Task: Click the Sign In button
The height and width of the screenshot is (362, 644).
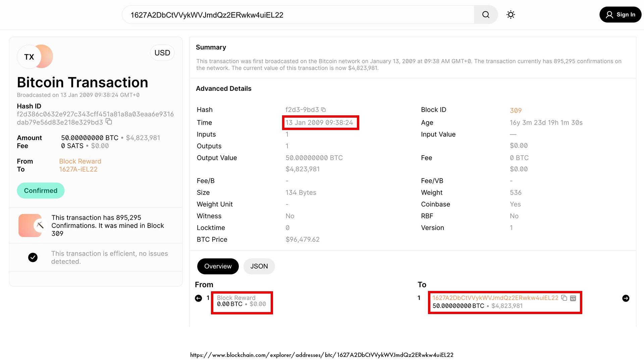Action: [620, 15]
